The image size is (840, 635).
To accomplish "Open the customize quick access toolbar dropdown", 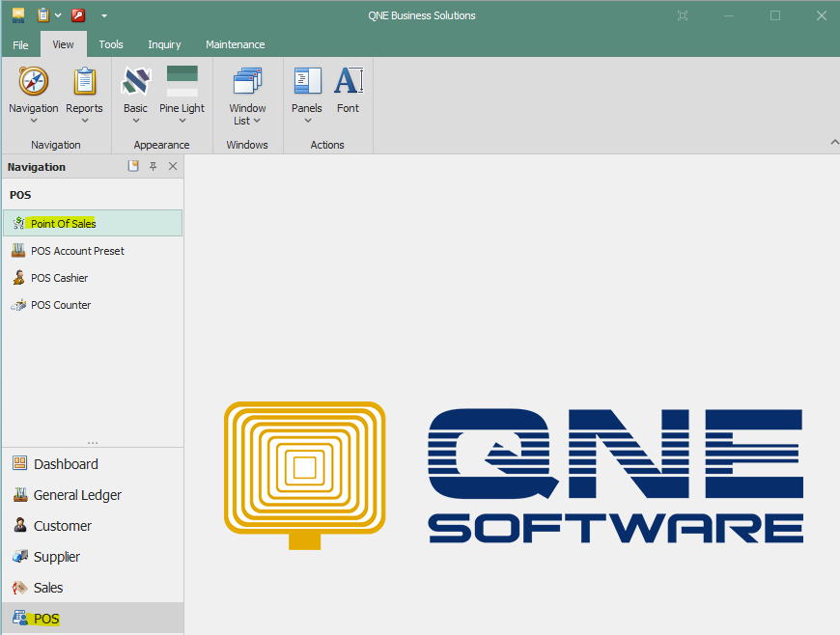I will [104, 16].
